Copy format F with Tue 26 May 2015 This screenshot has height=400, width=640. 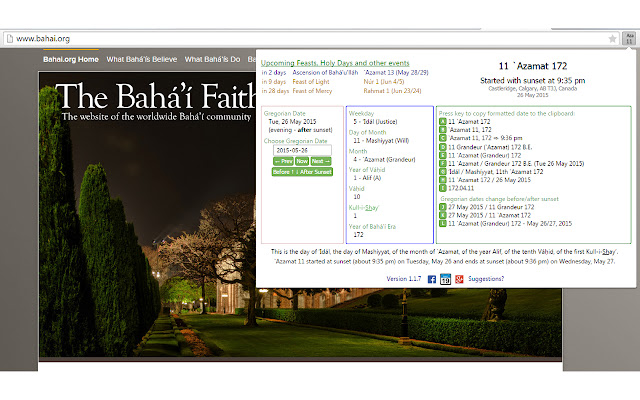[442, 163]
